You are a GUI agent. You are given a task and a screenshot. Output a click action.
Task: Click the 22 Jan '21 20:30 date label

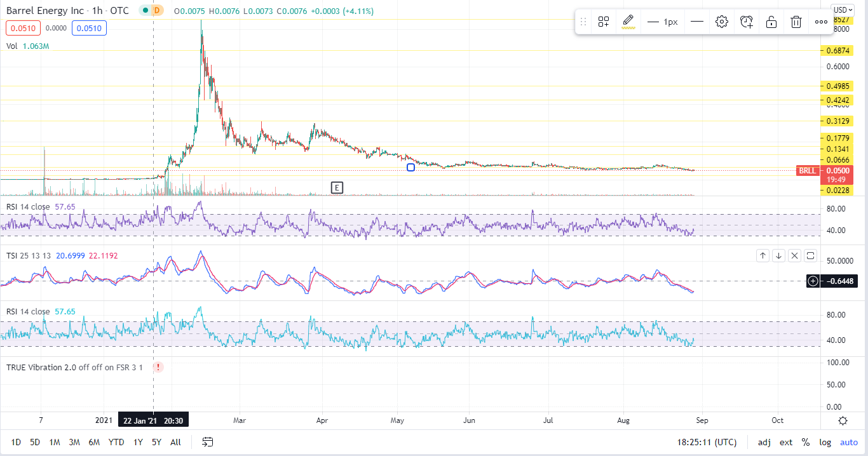[x=154, y=420]
